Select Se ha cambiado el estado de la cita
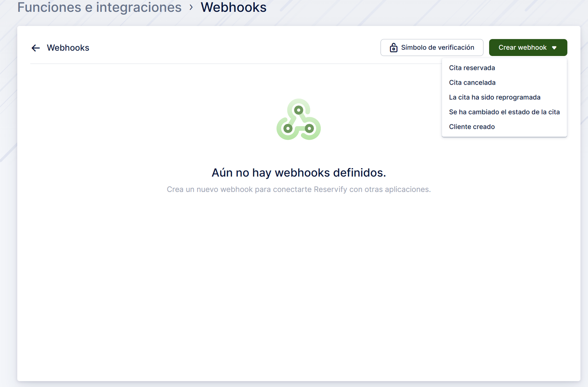Screen dimensions: 588x387 point(504,112)
